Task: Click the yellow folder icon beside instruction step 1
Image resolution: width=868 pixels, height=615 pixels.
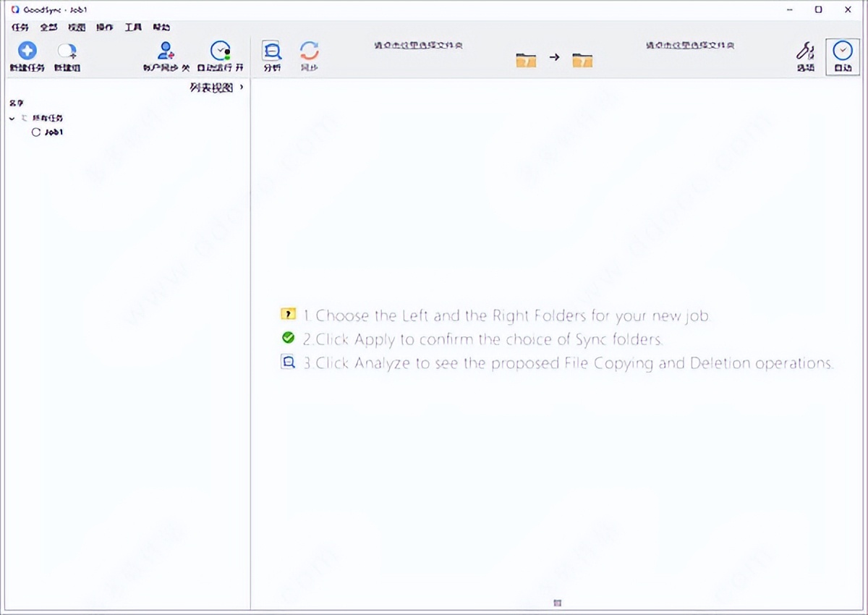Action: [x=288, y=315]
